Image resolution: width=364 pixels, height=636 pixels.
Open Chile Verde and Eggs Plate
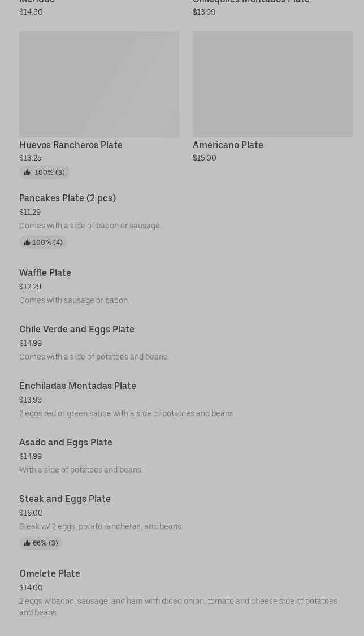[x=77, y=330]
